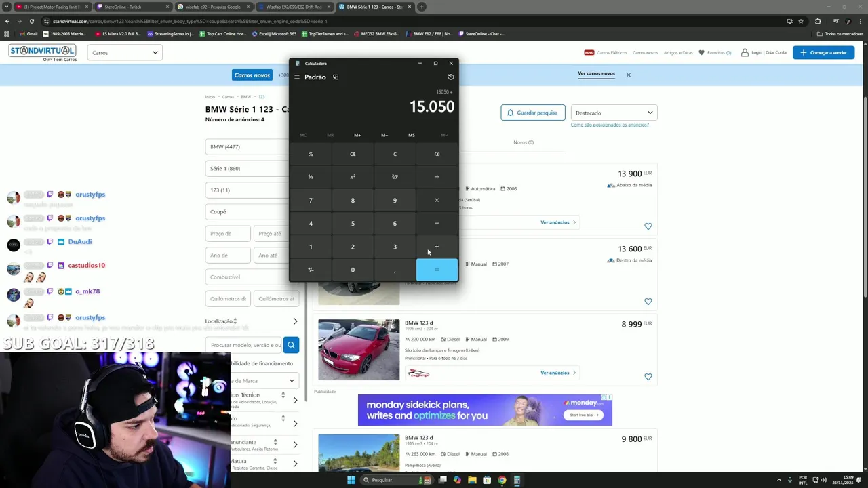The image size is (868, 488).
Task: Open the BMW (4477) brand filter
Action: pyautogui.click(x=248, y=146)
